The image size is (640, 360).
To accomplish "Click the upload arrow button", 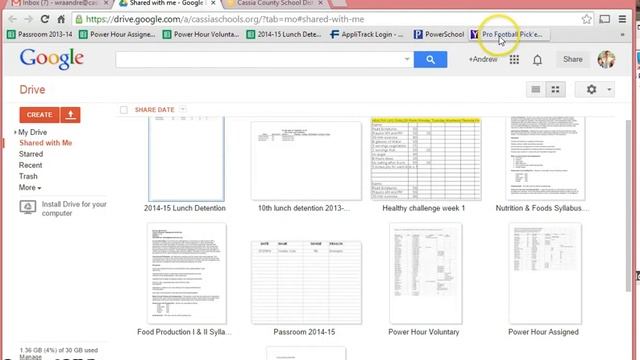I will click(x=71, y=115).
